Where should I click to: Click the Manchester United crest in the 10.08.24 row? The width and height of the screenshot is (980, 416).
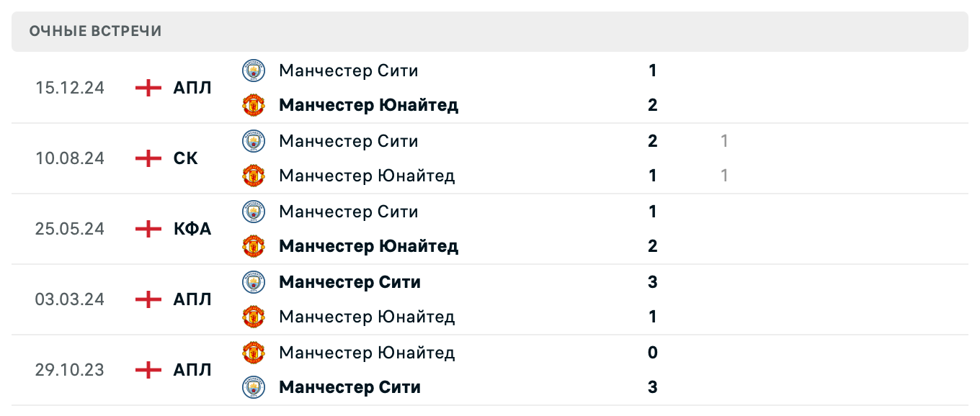click(254, 175)
